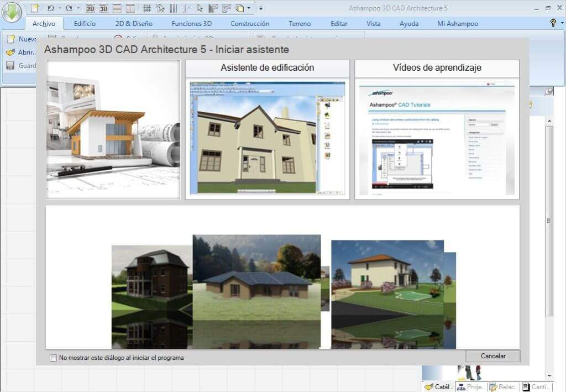The height and width of the screenshot is (392, 566).
Task: Expand the dropdown arrow beside help icon
Action: [x=562, y=23]
